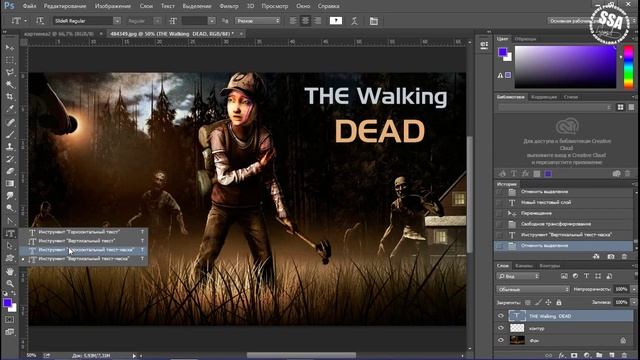Add layer style fx icon at bottom
The width and height of the screenshot is (640, 360).
click(x=562, y=355)
